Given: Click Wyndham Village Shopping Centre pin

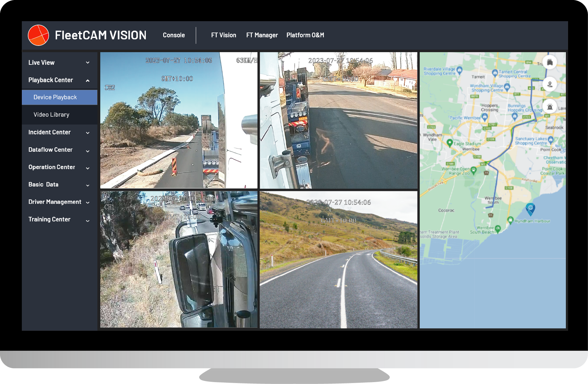Looking at the screenshot, I should pos(507,87).
